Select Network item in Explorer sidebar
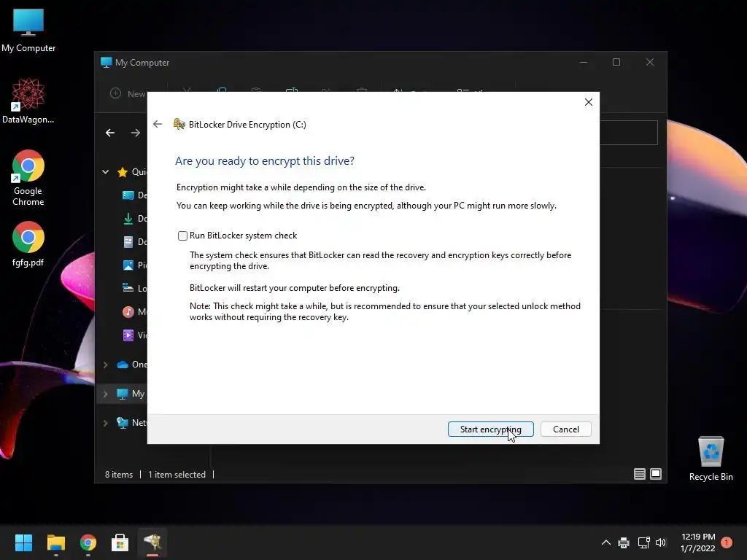 [x=131, y=423]
